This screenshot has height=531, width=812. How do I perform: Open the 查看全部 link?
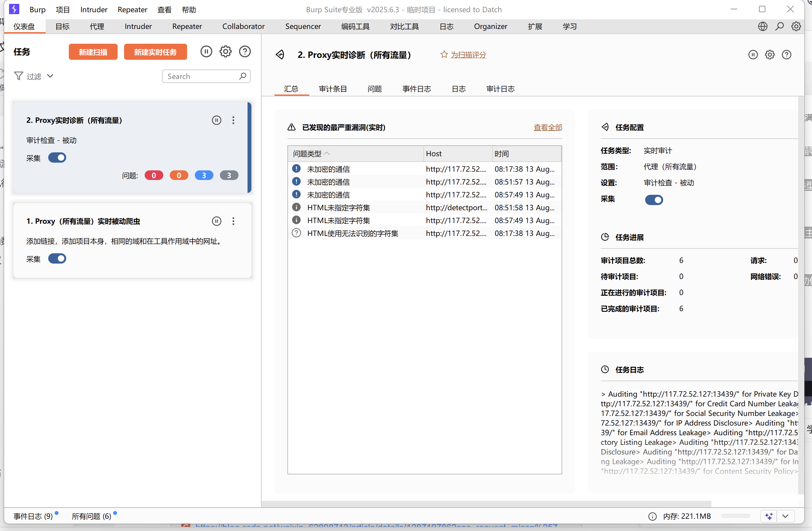click(x=547, y=128)
